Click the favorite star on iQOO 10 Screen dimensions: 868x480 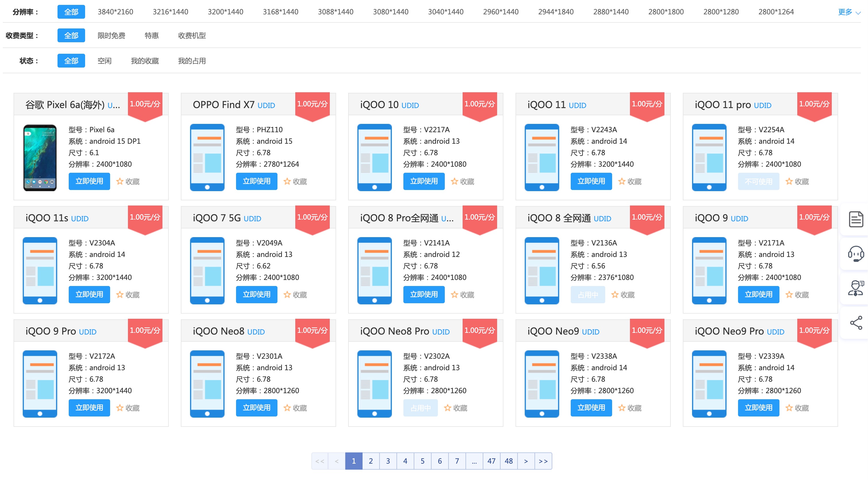point(455,182)
